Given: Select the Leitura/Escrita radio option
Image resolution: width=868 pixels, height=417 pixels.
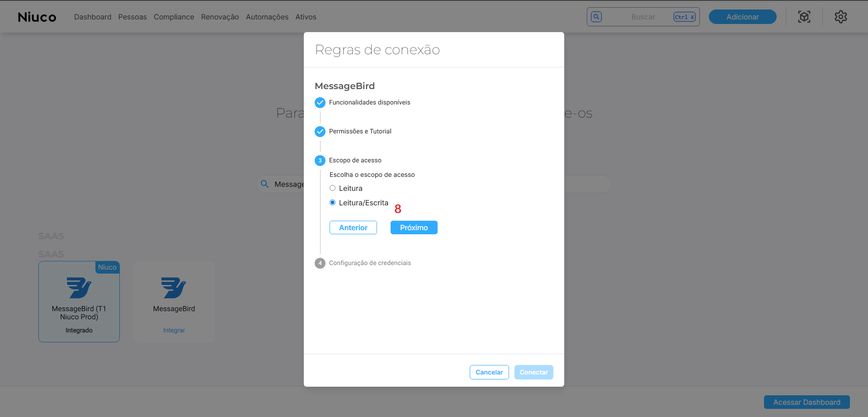Looking at the screenshot, I should pyautogui.click(x=332, y=203).
